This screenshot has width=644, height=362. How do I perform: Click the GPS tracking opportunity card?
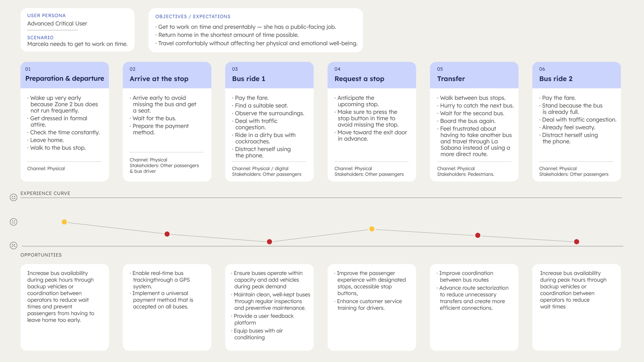point(167,307)
